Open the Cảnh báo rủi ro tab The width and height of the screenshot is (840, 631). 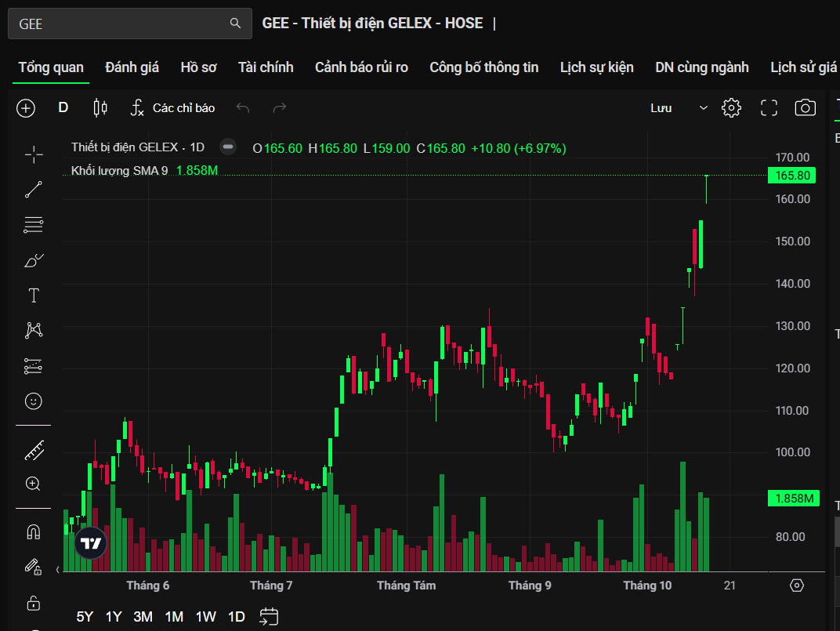click(361, 67)
